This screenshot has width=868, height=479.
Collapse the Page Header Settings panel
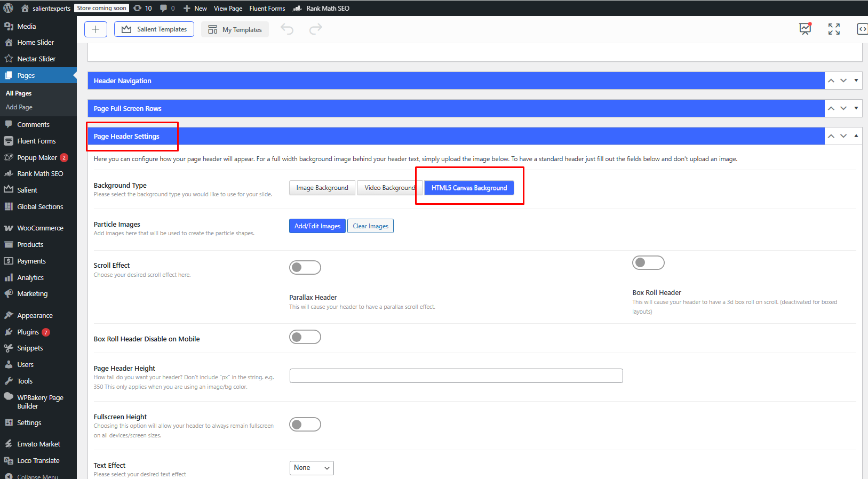click(856, 136)
